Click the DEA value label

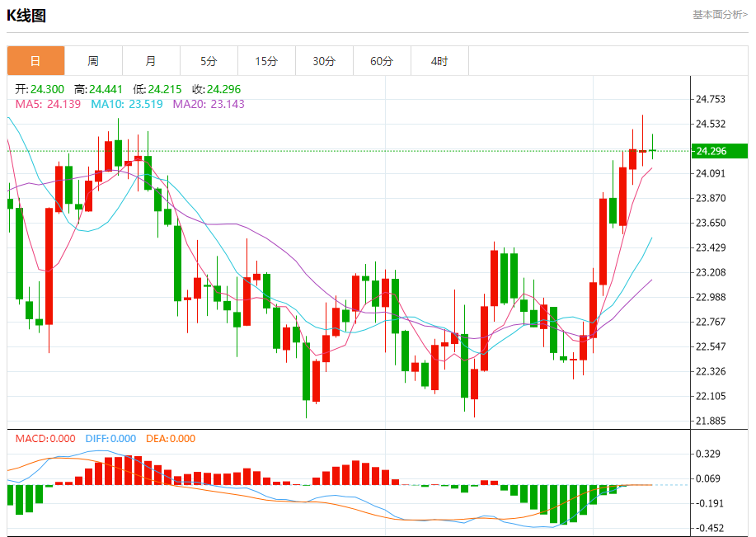(x=171, y=439)
